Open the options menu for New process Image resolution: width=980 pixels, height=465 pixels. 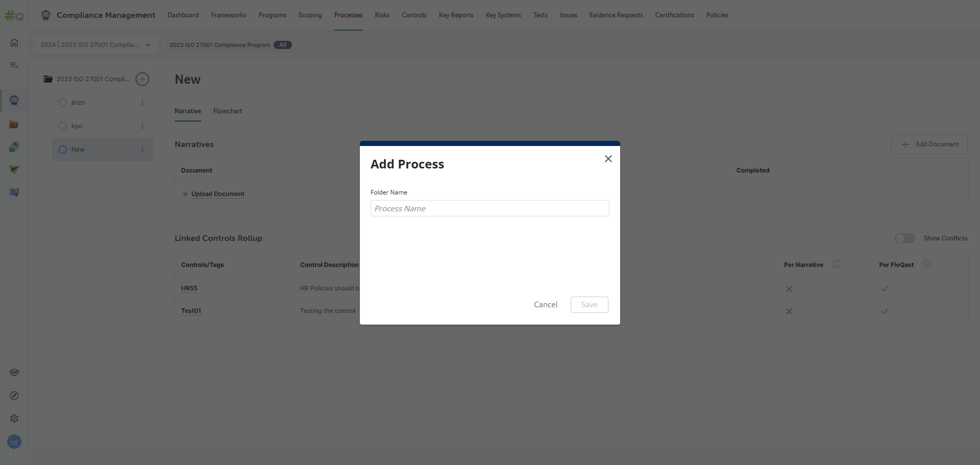142,150
